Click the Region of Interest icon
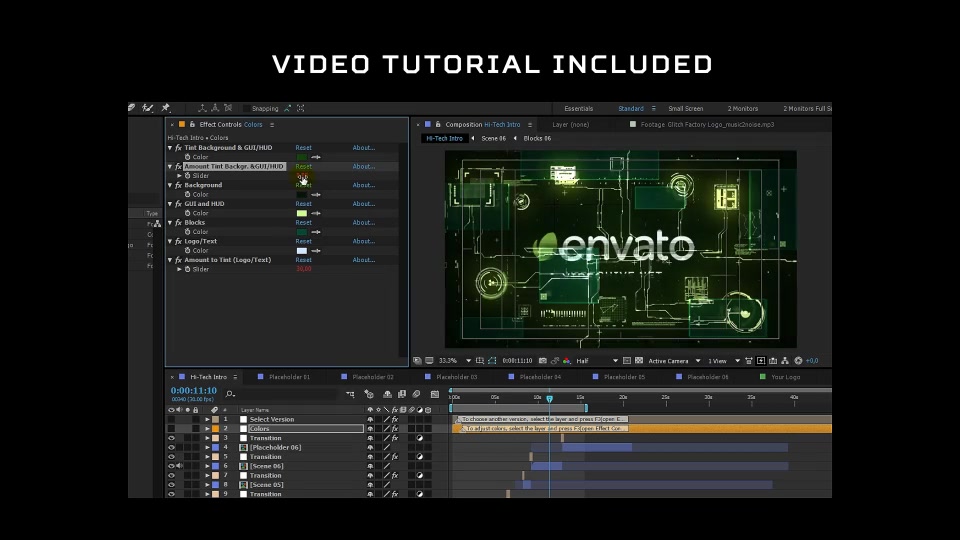 (x=626, y=361)
